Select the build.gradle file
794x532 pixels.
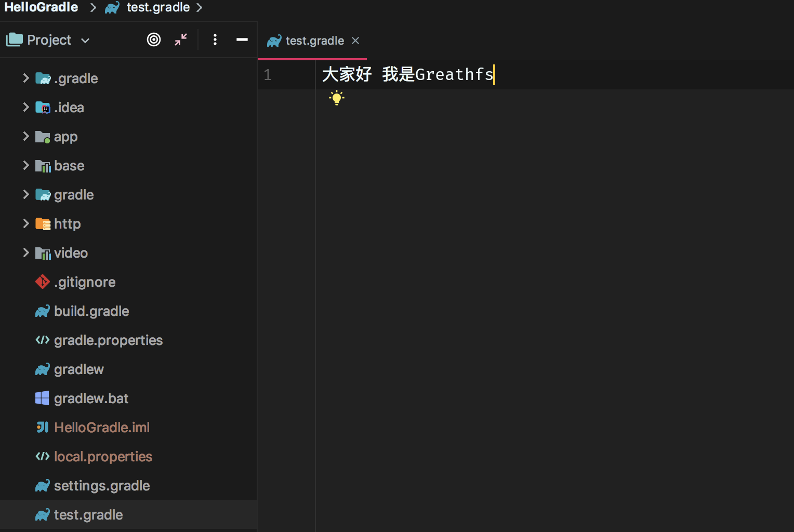click(91, 311)
